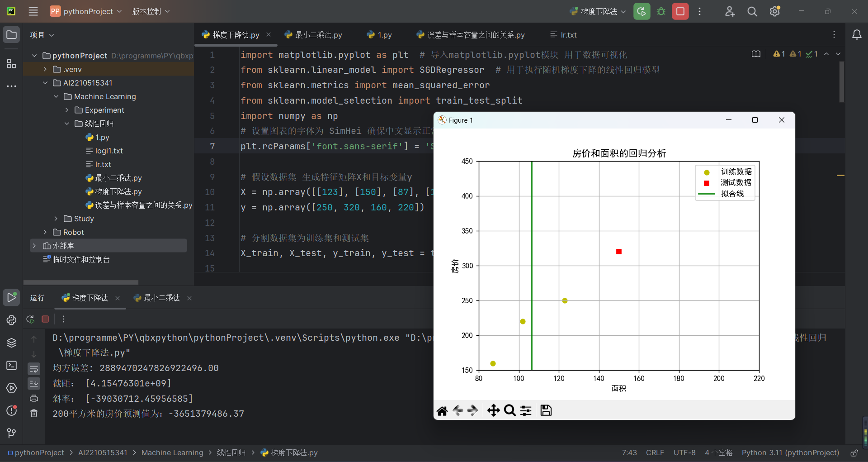Image resolution: width=868 pixels, height=462 pixels.
Task: Close the 梯度下降法.py editor tab
Action: coord(269,34)
